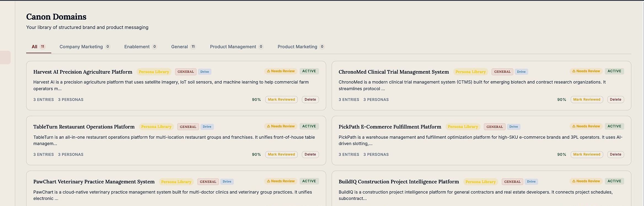
Task: Click Persona Library tag on Harvest AI card
Action: 154,72
